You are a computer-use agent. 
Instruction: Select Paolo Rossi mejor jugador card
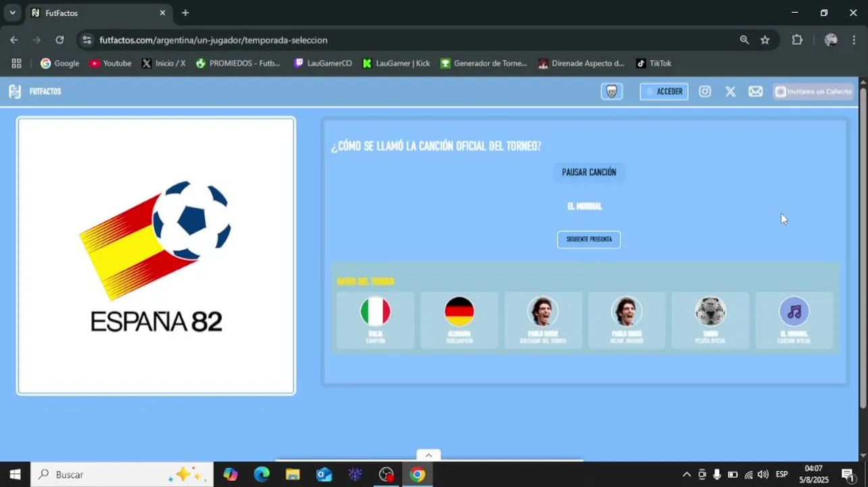click(x=627, y=320)
